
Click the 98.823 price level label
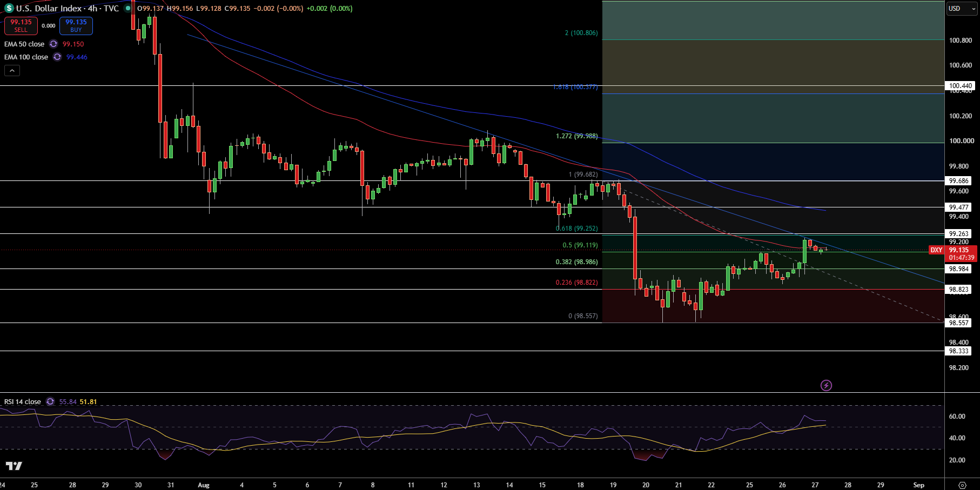click(x=959, y=289)
